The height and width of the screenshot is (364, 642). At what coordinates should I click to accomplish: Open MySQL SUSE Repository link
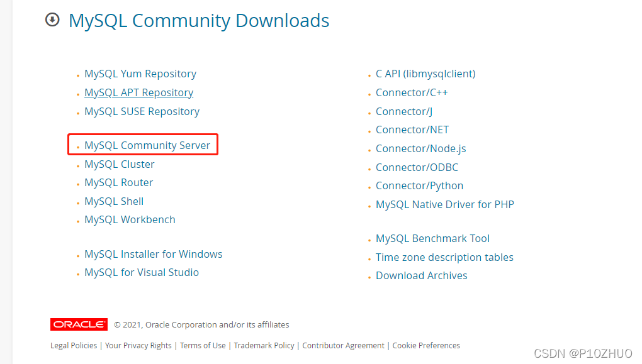(142, 111)
